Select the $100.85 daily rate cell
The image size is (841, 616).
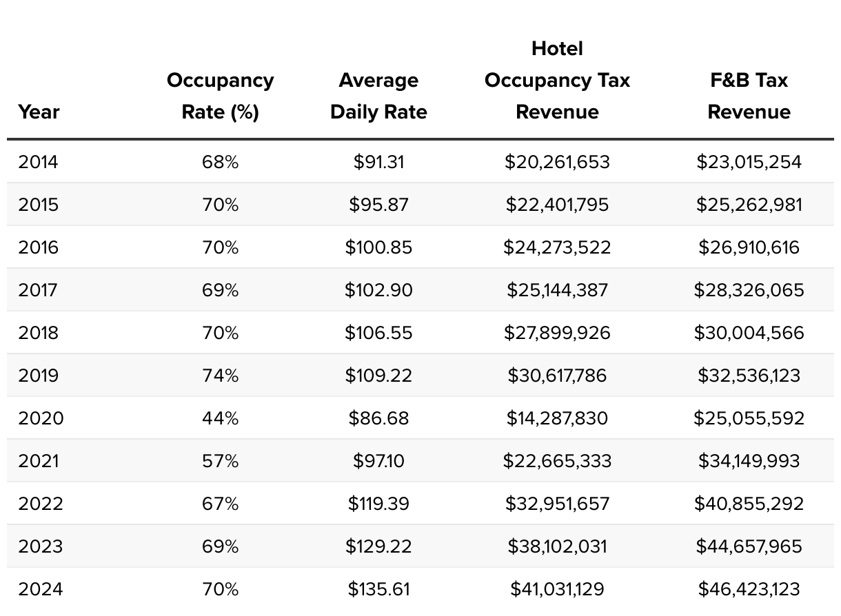378,247
